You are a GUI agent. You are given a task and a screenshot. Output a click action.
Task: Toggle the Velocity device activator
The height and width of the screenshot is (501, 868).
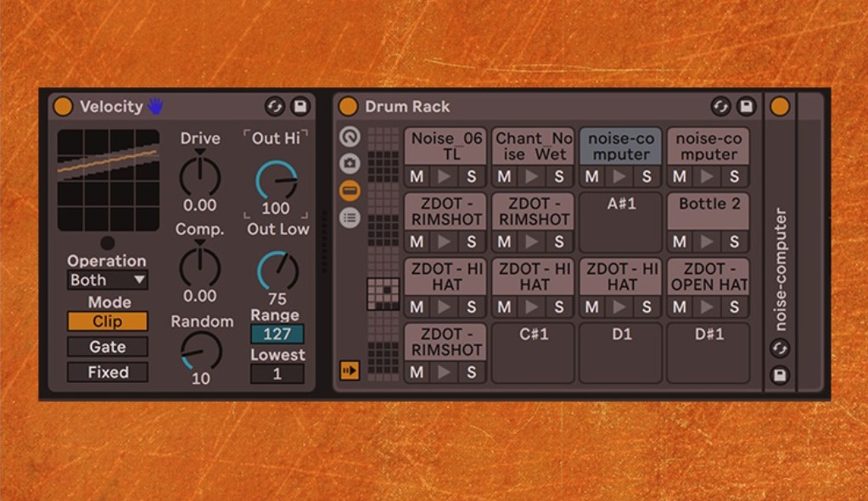(x=63, y=106)
